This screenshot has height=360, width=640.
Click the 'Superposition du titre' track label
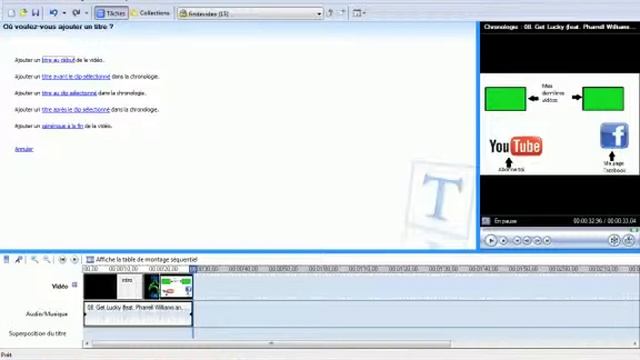click(x=38, y=333)
